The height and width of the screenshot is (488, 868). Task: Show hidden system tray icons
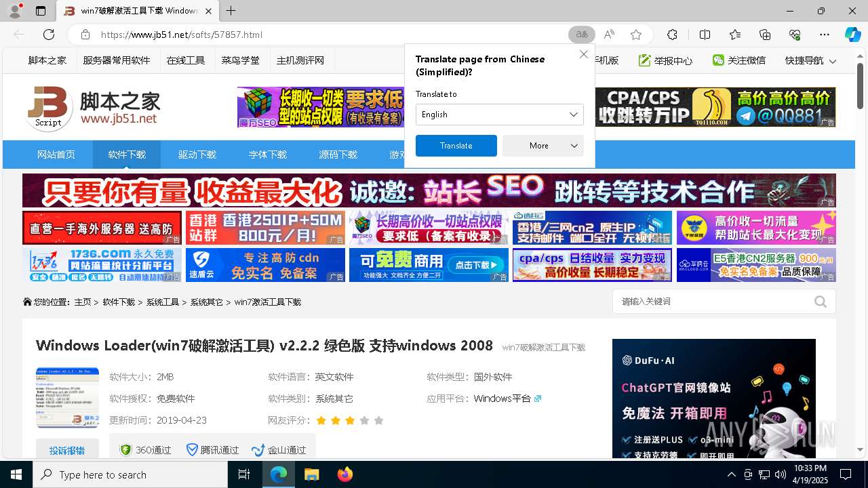point(731,474)
